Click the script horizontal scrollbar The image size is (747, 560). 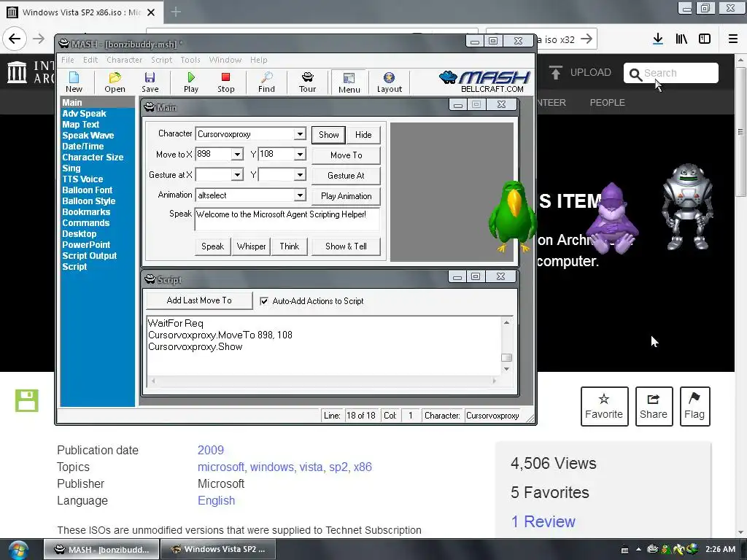tap(323, 381)
